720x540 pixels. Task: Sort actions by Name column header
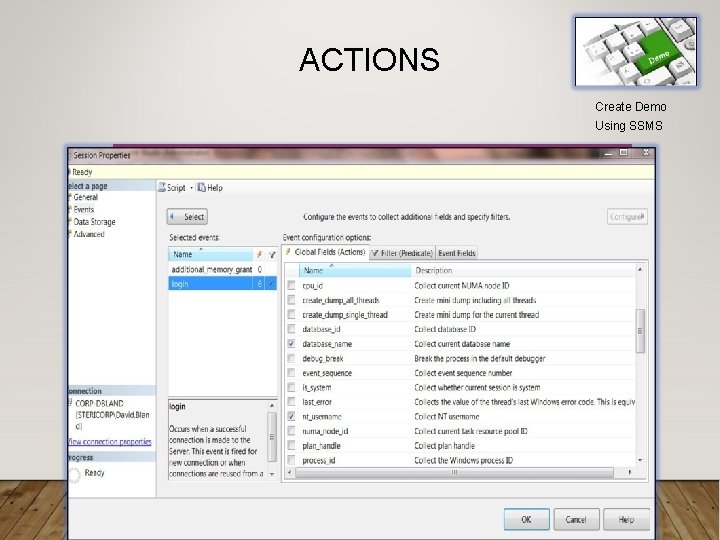tap(355, 270)
